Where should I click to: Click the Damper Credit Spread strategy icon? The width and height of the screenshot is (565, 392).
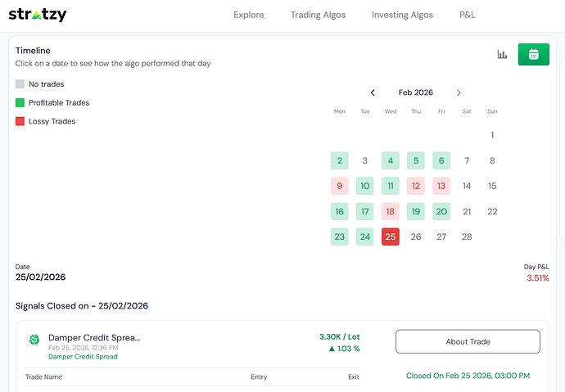click(34, 340)
